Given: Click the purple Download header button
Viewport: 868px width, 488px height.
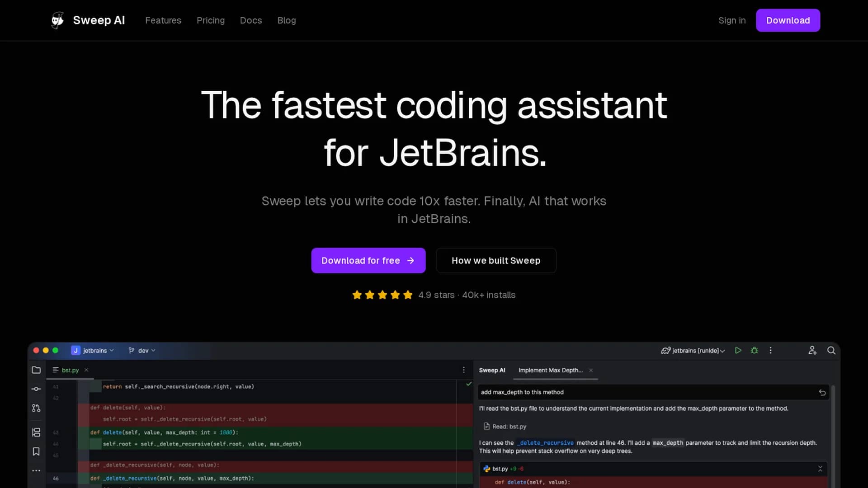Looking at the screenshot, I should point(788,20).
